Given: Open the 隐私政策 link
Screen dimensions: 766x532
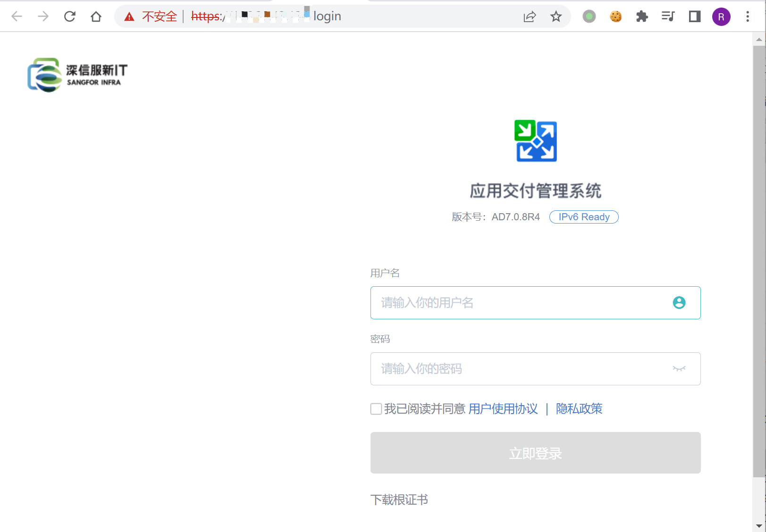Looking at the screenshot, I should tap(579, 409).
